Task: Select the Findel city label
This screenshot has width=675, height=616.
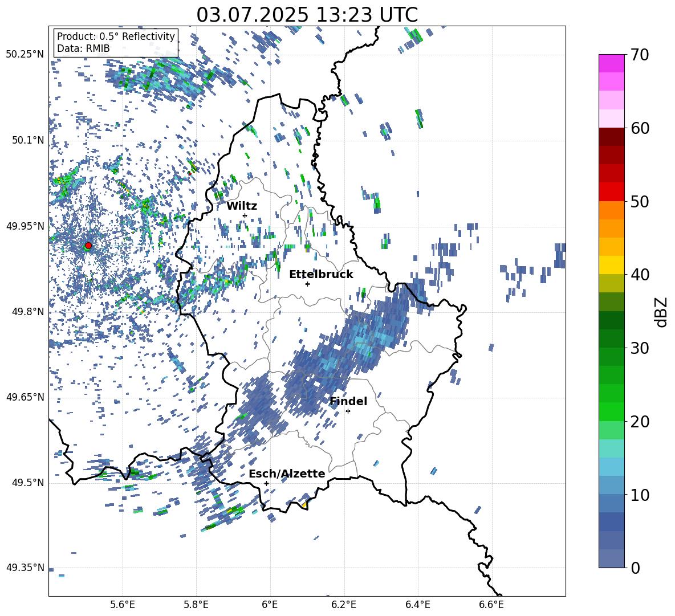Action: 348,401
